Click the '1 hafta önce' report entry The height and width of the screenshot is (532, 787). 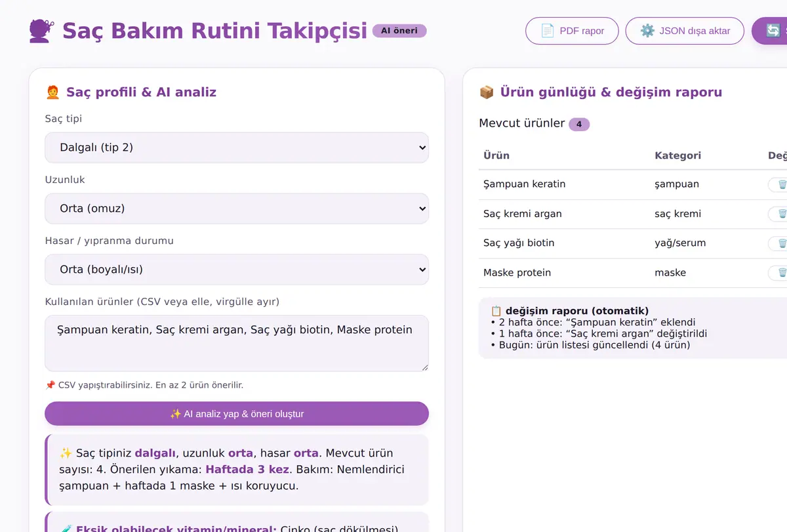pos(599,334)
